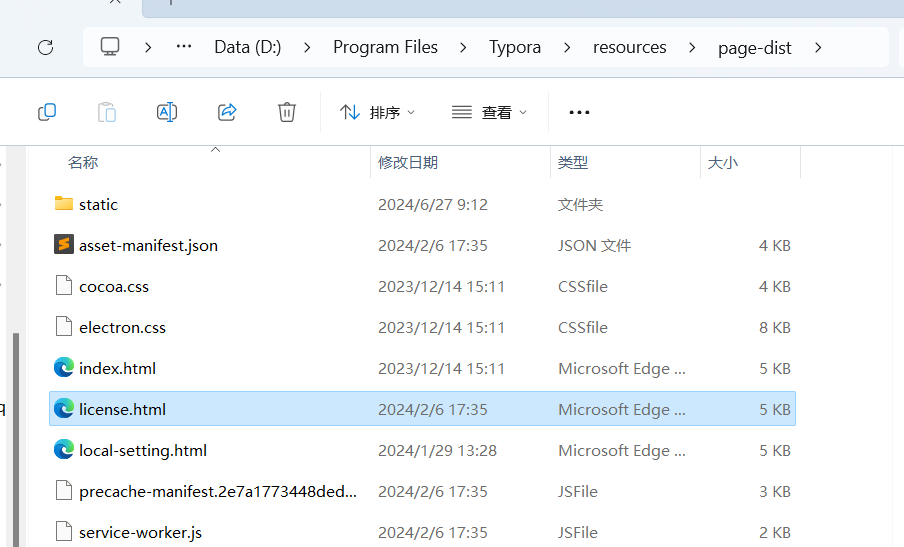Click the electron.css file icon

coord(63,326)
